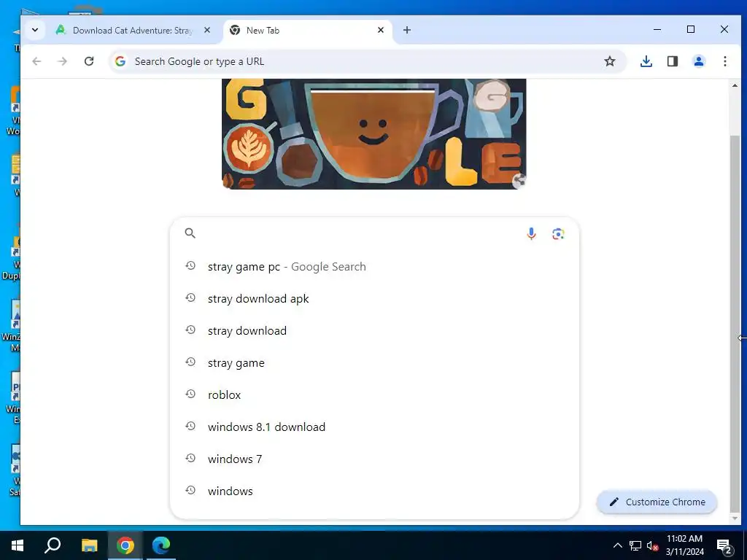Open the Chrome downloads icon
747x560 pixels.
pyautogui.click(x=646, y=61)
